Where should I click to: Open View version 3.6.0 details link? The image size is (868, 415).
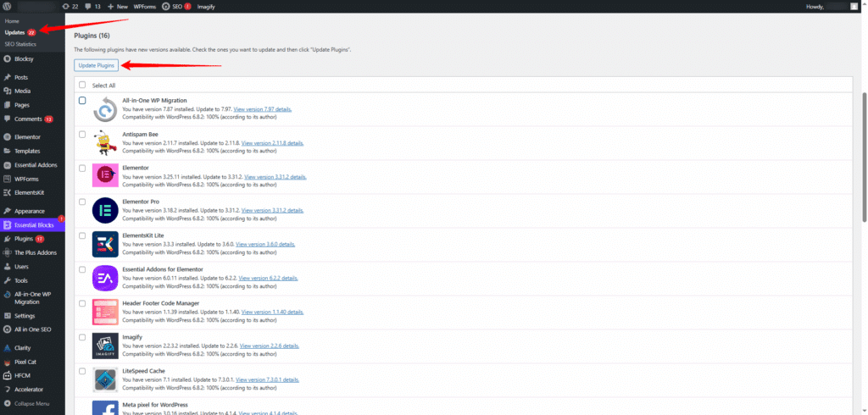pyautogui.click(x=265, y=245)
